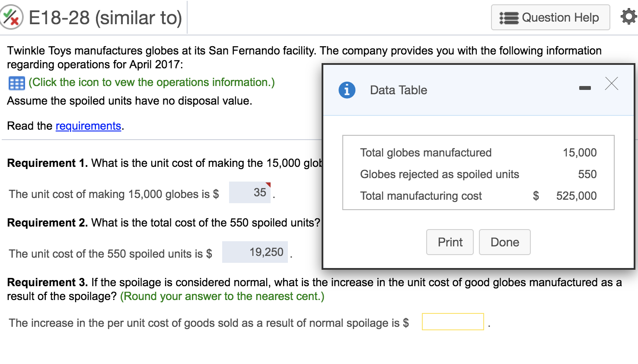
Task: Click the spoiled units cost field showing 19,250
Action: [x=255, y=252]
